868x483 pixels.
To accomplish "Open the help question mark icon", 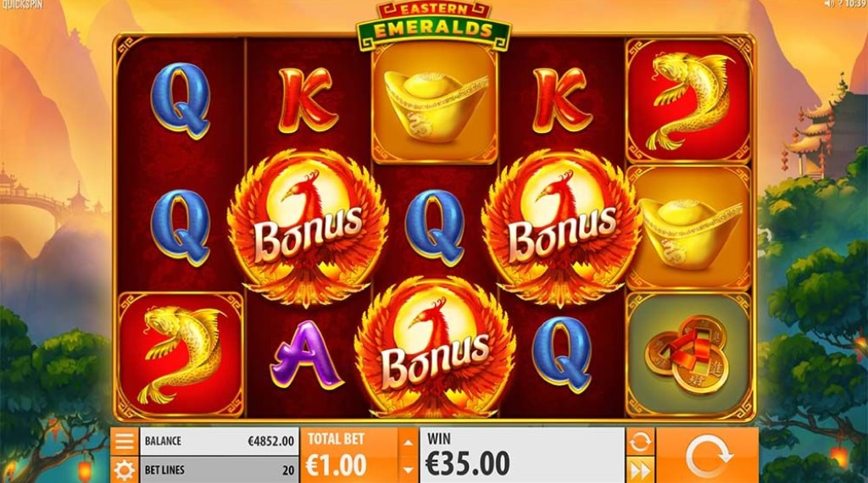I will tap(840, 4).
